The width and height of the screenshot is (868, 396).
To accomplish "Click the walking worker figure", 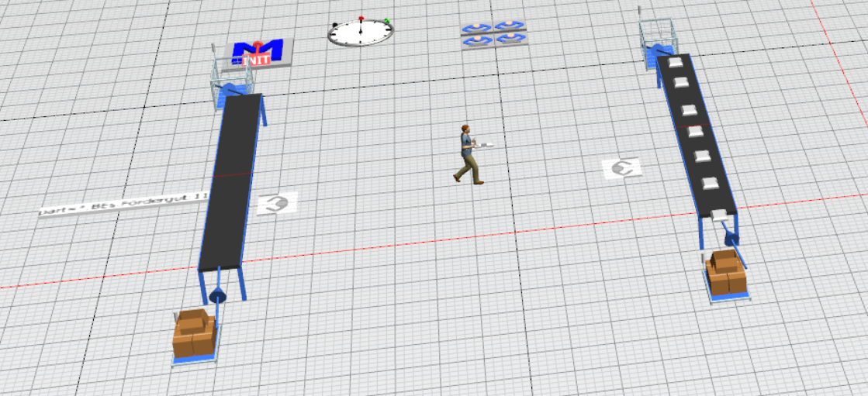I will tap(467, 155).
